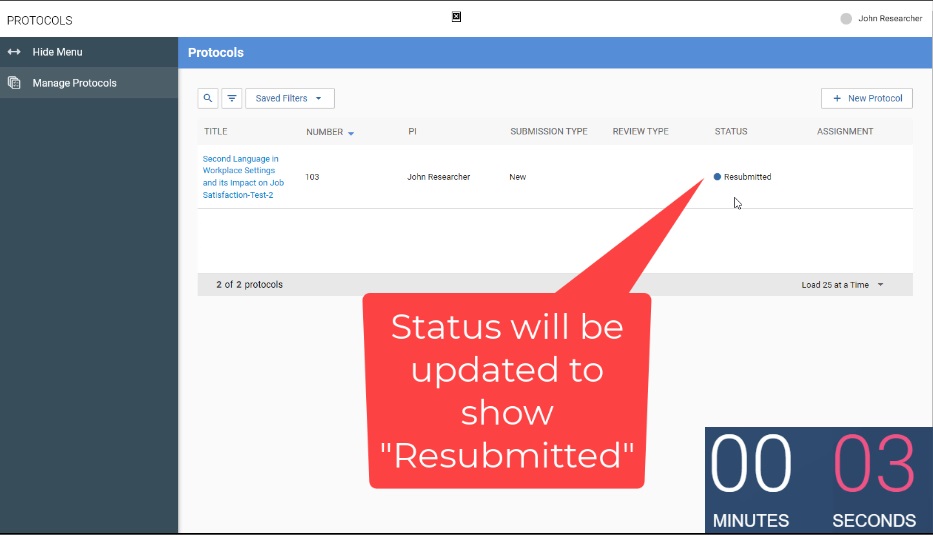Click the user avatar circle at top right
This screenshot has height=535, width=933.
click(846, 18)
